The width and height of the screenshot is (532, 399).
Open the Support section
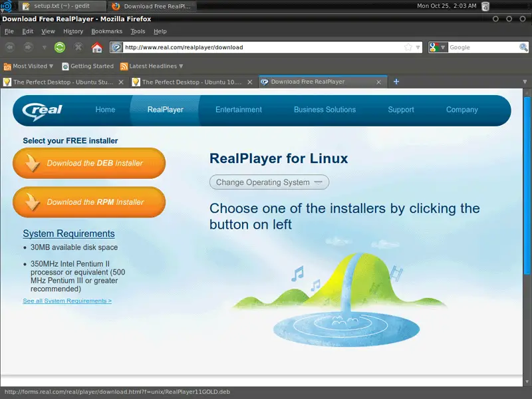pyautogui.click(x=401, y=110)
